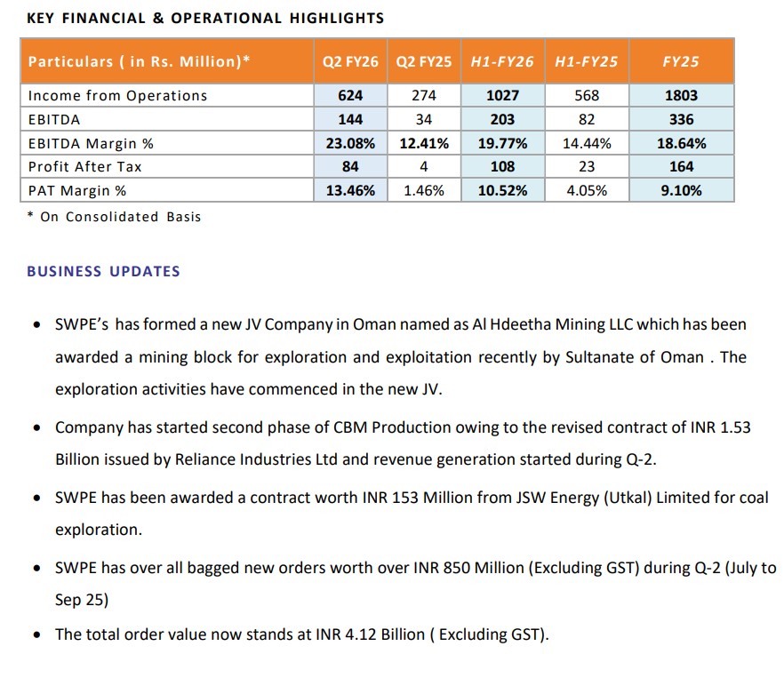This screenshot has height=686, width=784.
Task: Click the Particulars header cell
Action: click(140, 62)
